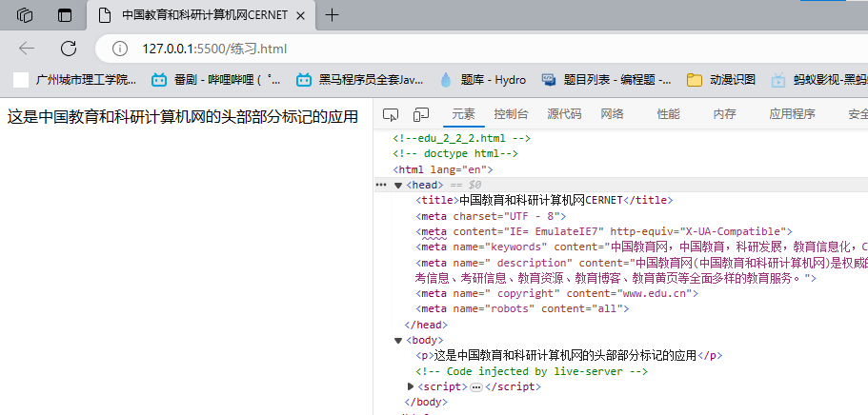This screenshot has width=868, height=415.
Task: Switch to the 网络 DevTools tab
Action: pos(613,114)
